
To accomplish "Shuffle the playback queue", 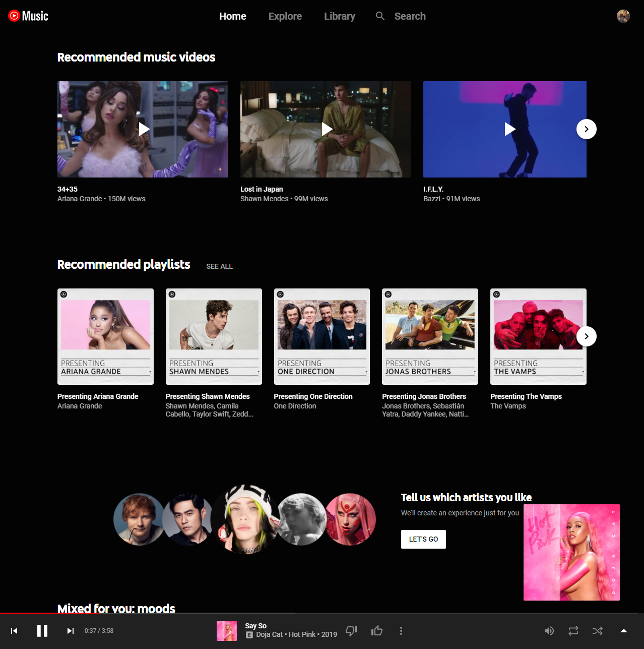I will pos(598,631).
